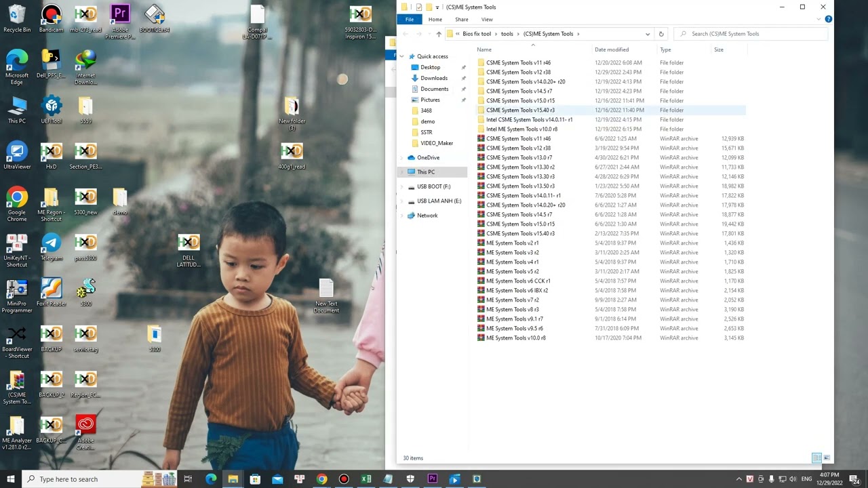Select archive ME System Tools v10.0 r8
The height and width of the screenshot is (488, 868).
pyautogui.click(x=515, y=338)
